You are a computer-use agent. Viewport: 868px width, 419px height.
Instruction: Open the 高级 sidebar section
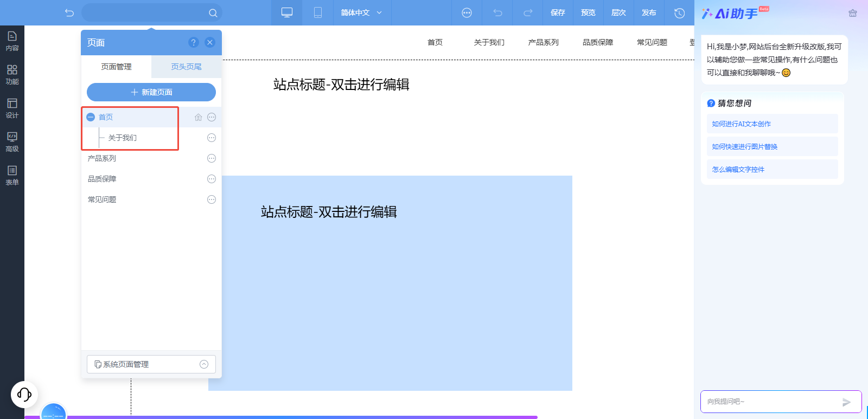click(12, 142)
